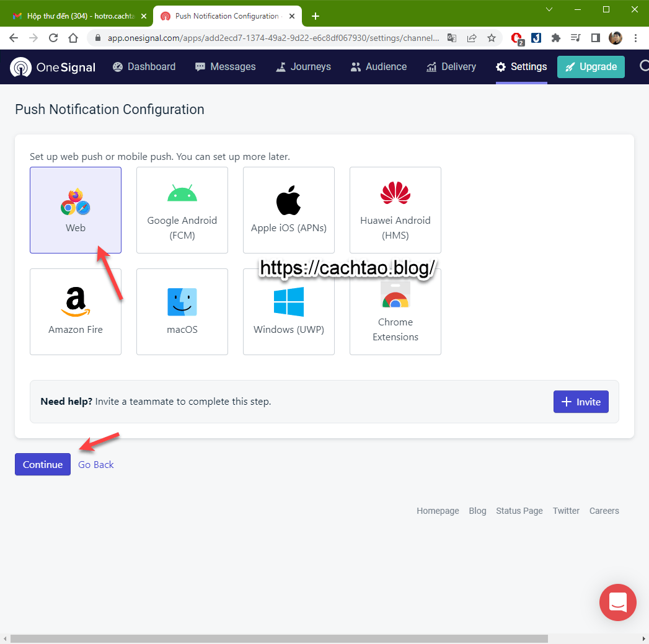Click the Continue button
This screenshot has height=644, width=649.
(43, 464)
